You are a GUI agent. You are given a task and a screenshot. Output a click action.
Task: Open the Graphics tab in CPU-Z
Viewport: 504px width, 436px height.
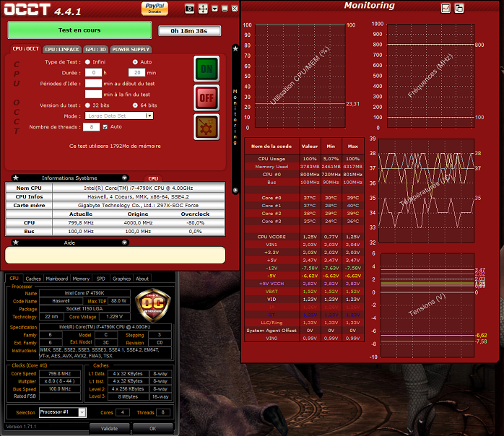121,279
